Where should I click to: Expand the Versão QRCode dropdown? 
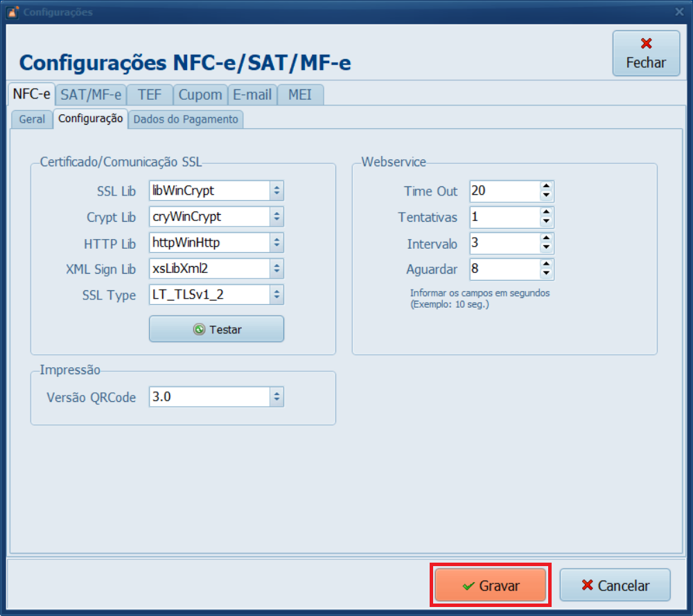point(277,397)
